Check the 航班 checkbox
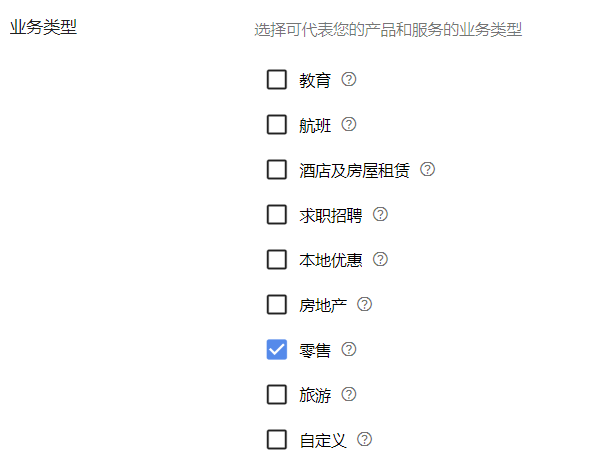This screenshot has width=611, height=462. pyautogui.click(x=277, y=125)
